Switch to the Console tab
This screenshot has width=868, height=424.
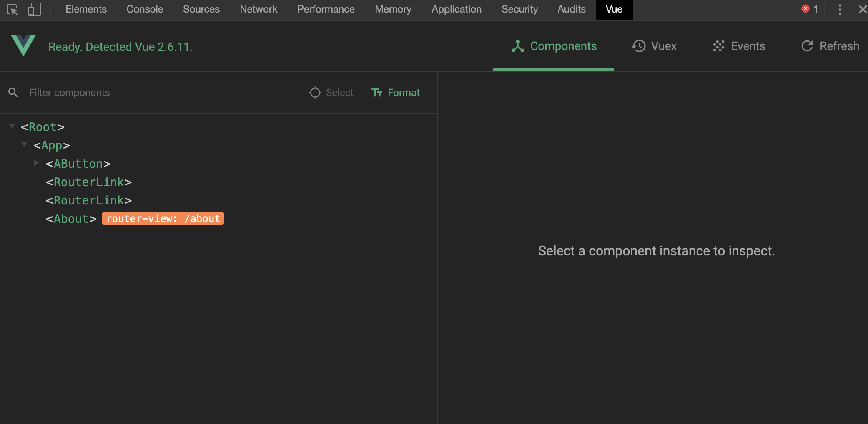click(145, 9)
